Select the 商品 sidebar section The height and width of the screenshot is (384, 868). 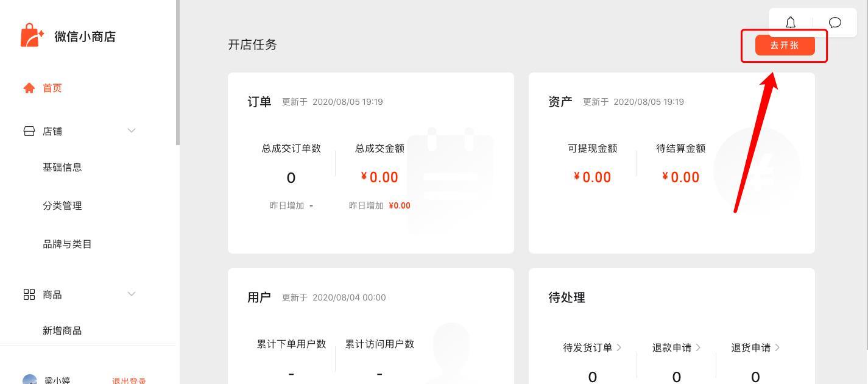[52, 294]
